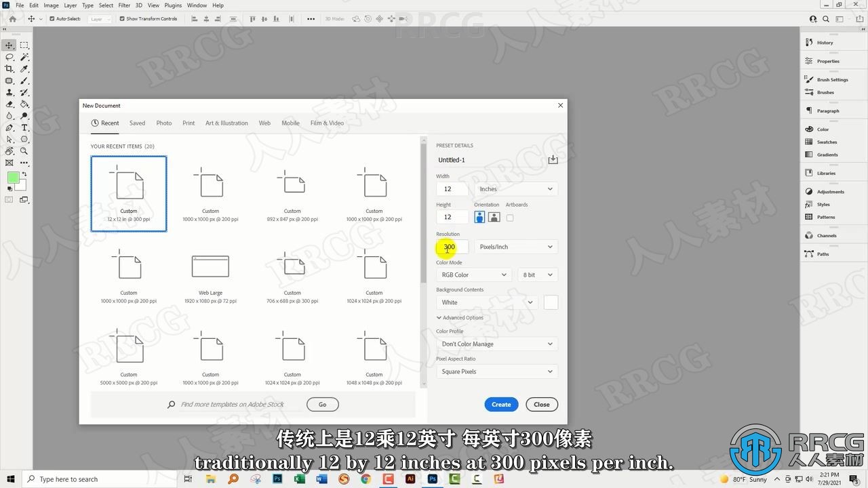
Task: Select the Brush tool
Action: [x=24, y=81]
